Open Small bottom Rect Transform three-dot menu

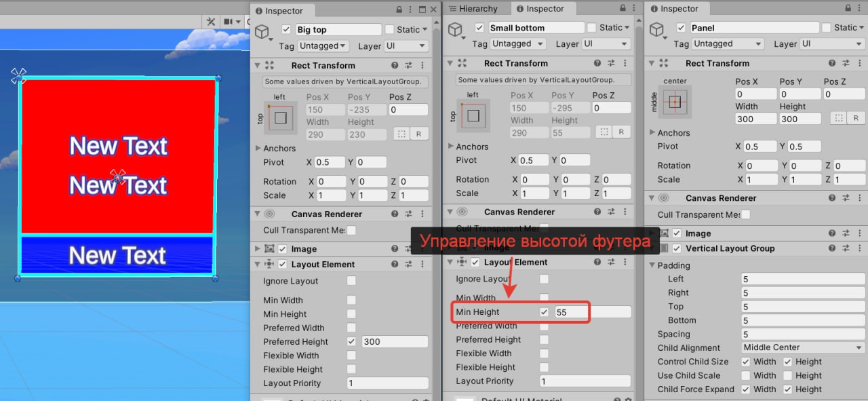625,63
